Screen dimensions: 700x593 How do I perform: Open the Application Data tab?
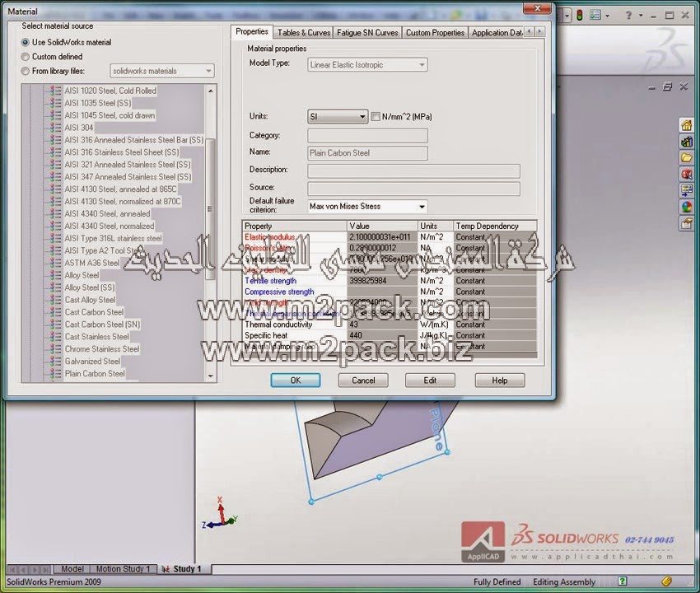(497, 33)
